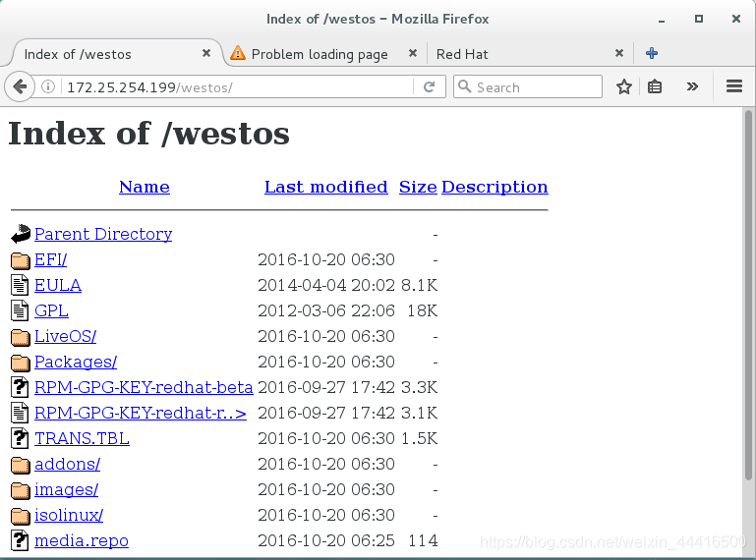Click the EULA text file icon

coord(20,285)
